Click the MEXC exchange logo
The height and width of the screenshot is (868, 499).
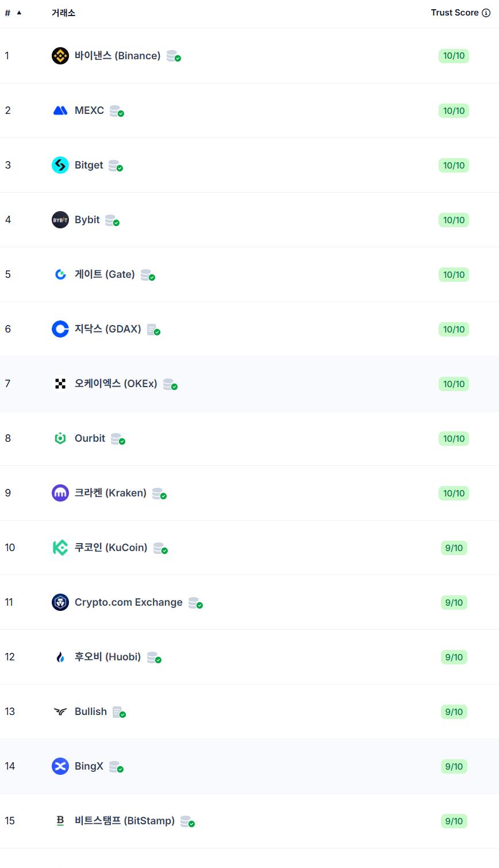click(60, 110)
